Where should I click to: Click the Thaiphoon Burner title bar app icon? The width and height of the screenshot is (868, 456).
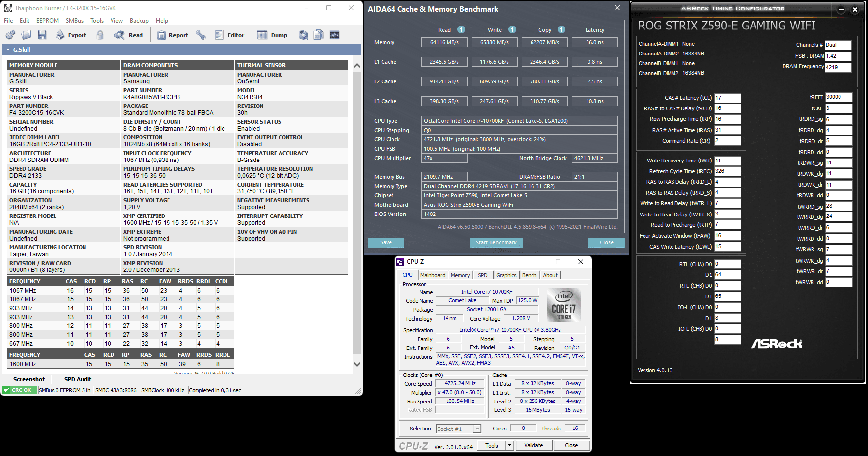[8, 8]
